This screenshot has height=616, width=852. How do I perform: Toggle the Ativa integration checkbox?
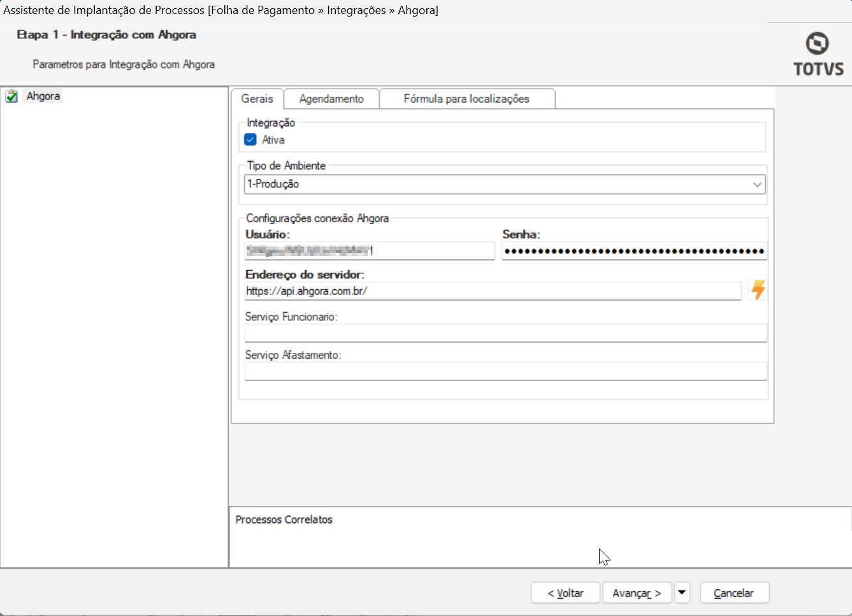click(250, 140)
